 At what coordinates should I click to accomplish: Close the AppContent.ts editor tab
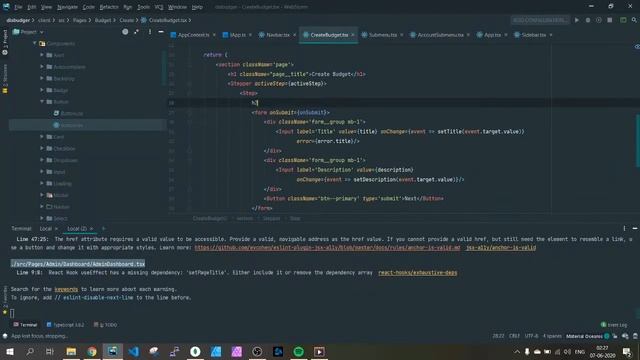pyautogui.click(x=214, y=35)
